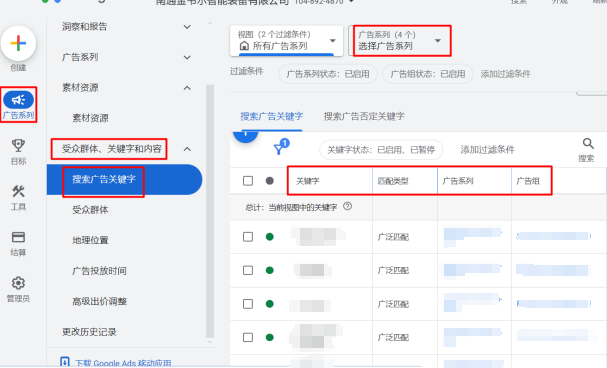The width and height of the screenshot is (607, 368).
Task: Click green status dot of third keyword row
Action: pyautogui.click(x=270, y=304)
